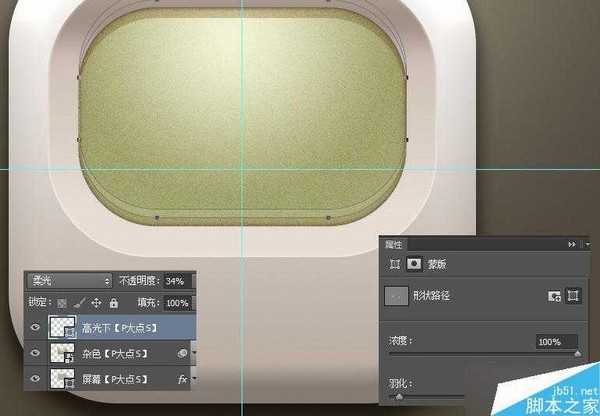Screen dimensions: 600x416
Task: Select the shape properties icon in 属性 panel
Action: (394, 266)
